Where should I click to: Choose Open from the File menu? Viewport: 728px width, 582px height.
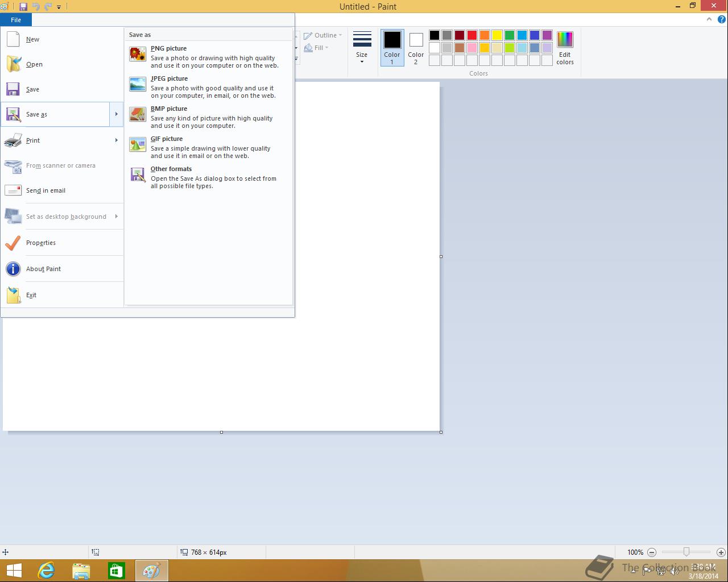point(62,64)
